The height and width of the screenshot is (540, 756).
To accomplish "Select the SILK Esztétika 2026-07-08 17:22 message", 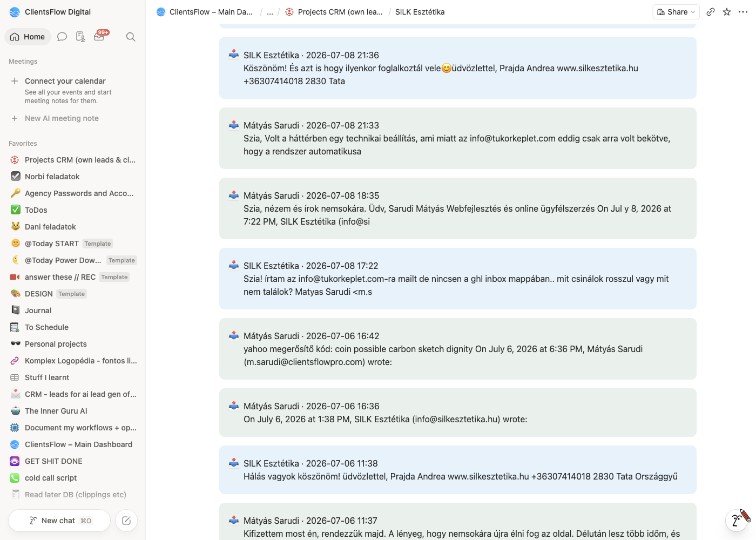I will click(x=458, y=279).
